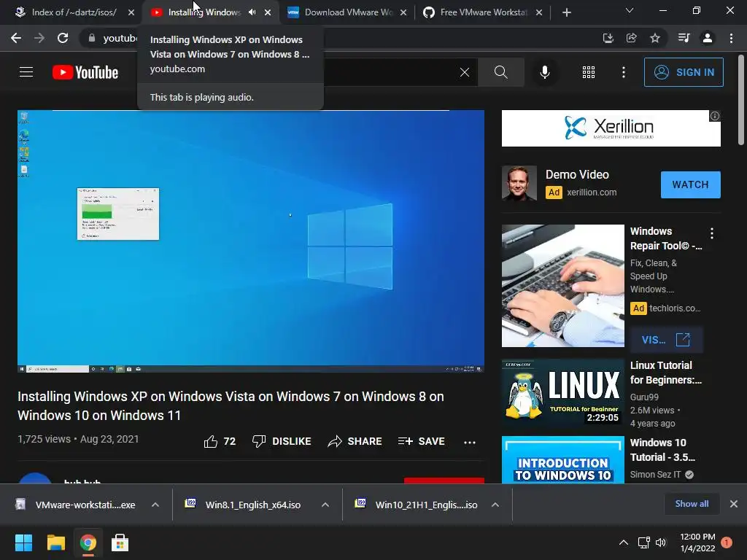Image resolution: width=747 pixels, height=560 pixels.
Task: Click the SAVE to playlist button
Action: (x=422, y=441)
